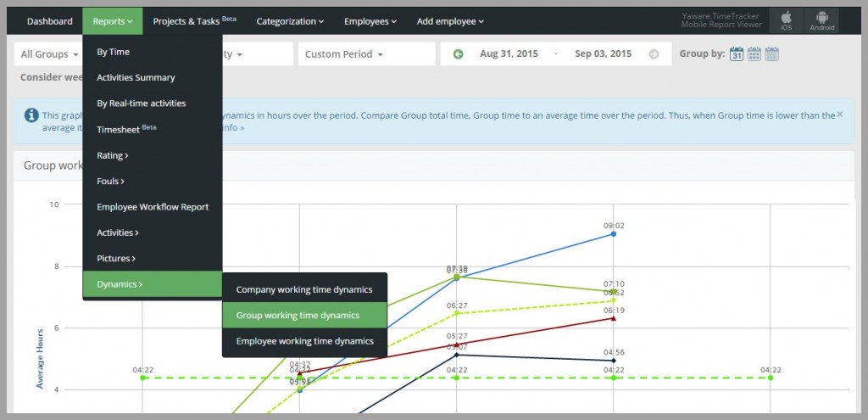Open the Custom Period dropdown

coord(366,54)
